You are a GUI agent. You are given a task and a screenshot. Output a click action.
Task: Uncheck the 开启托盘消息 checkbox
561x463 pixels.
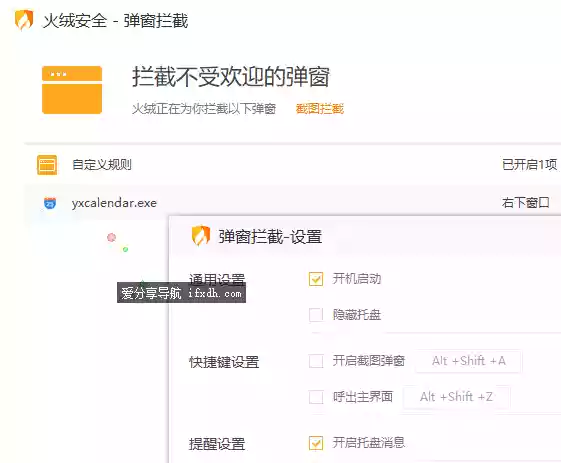(x=316, y=443)
